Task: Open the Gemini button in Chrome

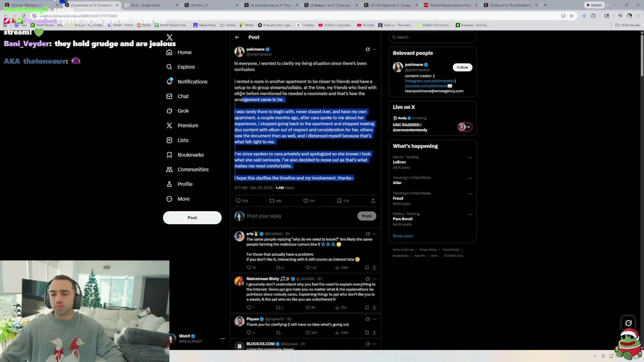Action: coord(594,5)
